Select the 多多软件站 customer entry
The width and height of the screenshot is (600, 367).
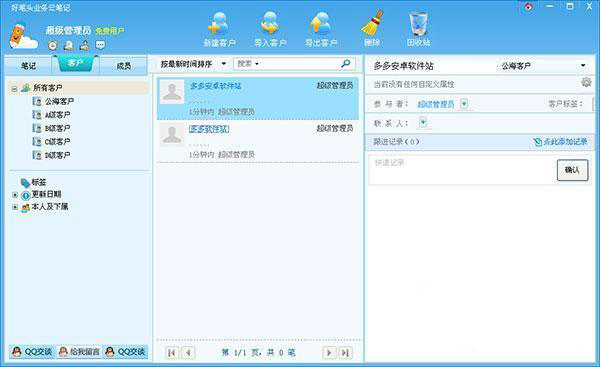(258, 141)
